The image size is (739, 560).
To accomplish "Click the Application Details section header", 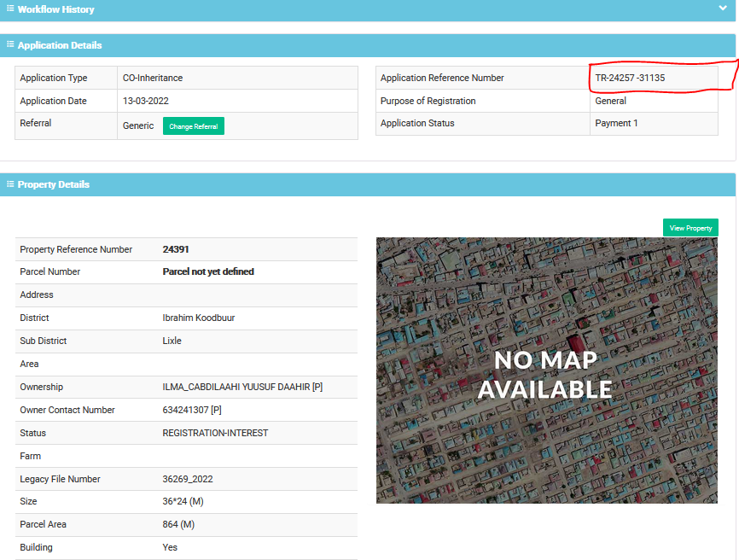I will tap(368, 45).
